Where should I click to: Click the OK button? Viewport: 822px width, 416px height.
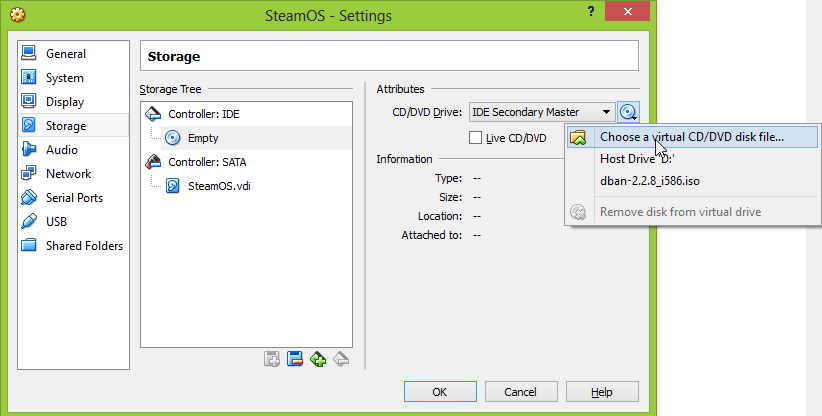(x=440, y=392)
